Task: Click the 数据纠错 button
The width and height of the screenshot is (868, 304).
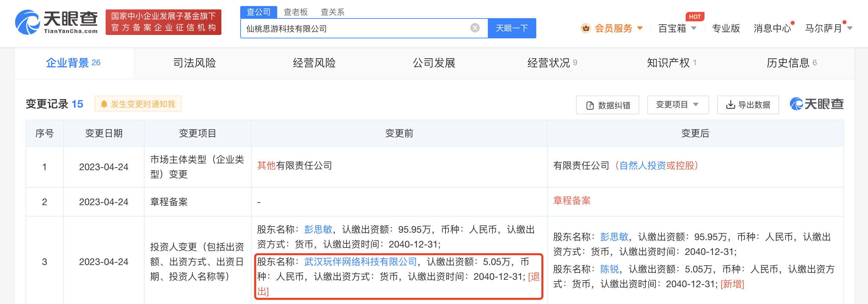Action: [x=608, y=105]
